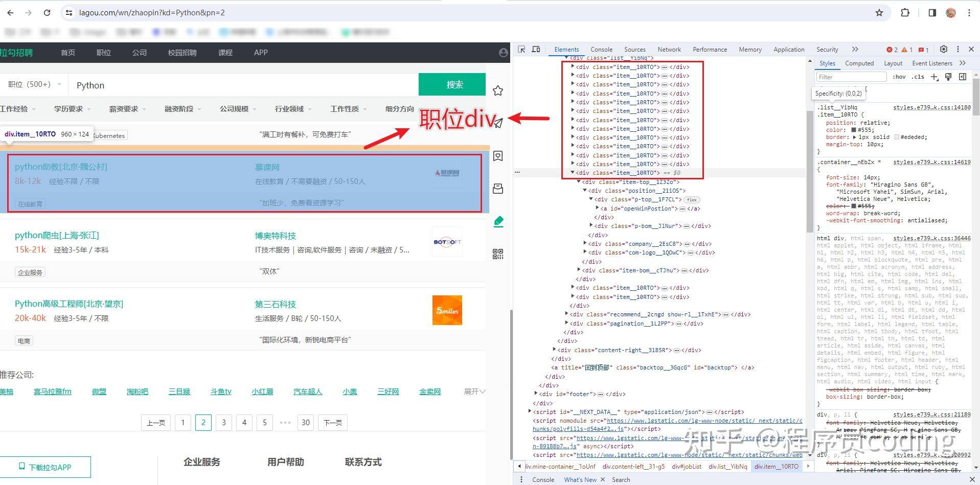Screen dimensions: 980x485
Task: Click the struck-through #555 color swatch
Action: pyautogui.click(x=854, y=206)
